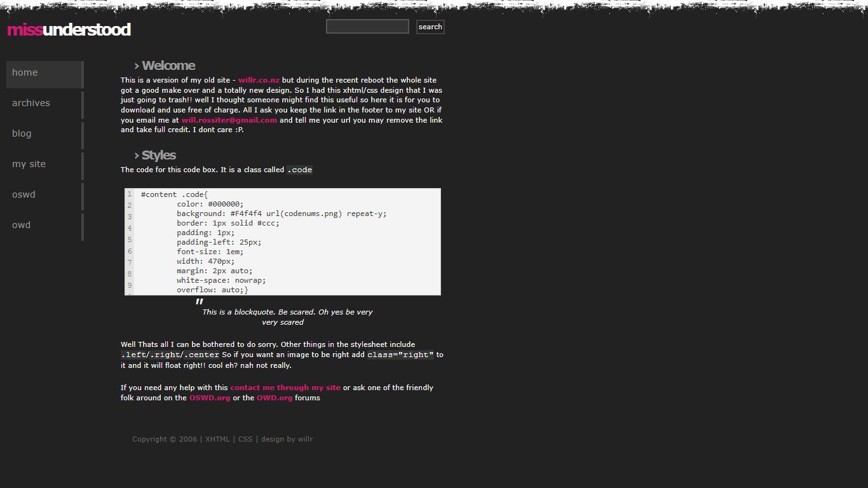Click the will.rossiter@gmail.com email link

tap(229, 120)
